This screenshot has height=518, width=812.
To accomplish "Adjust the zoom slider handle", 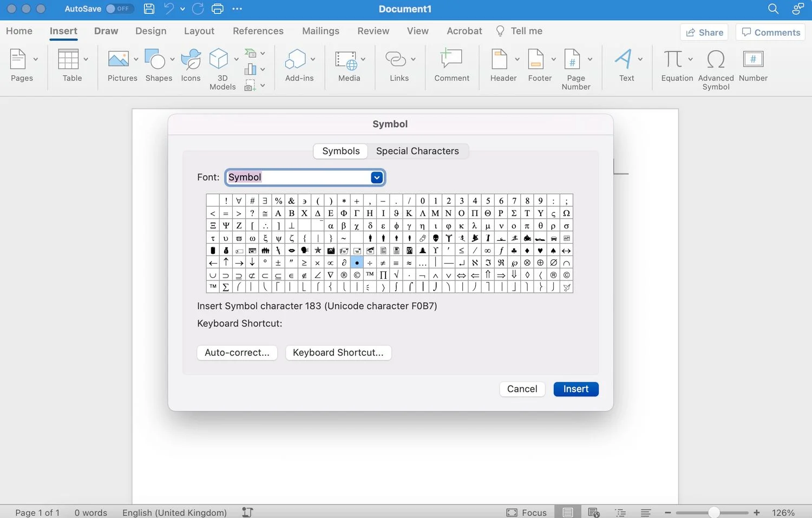I will tap(715, 512).
